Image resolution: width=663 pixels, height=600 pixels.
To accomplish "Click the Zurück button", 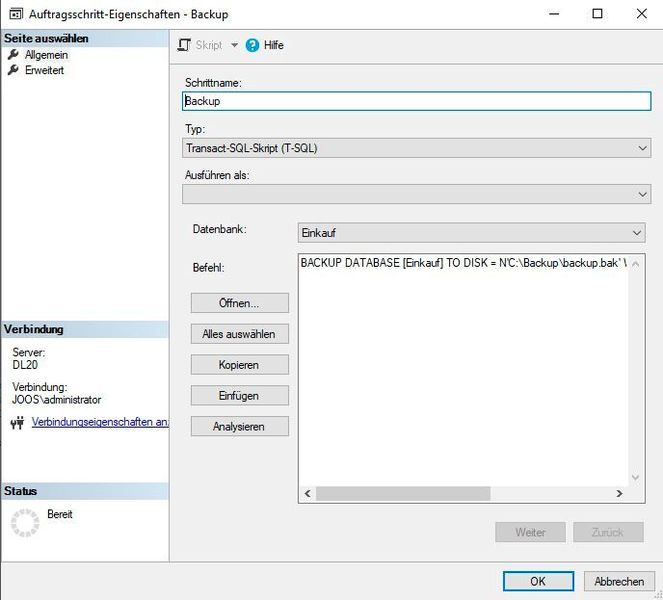I will tap(608, 532).
